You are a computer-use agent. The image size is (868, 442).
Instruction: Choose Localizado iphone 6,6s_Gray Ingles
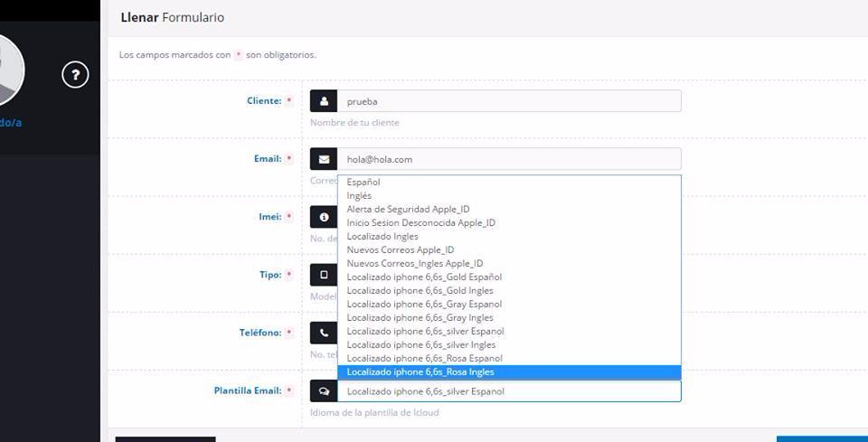point(509,317)
